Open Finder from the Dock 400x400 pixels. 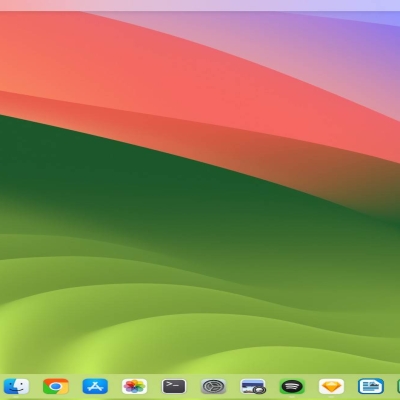click(16, 387)
